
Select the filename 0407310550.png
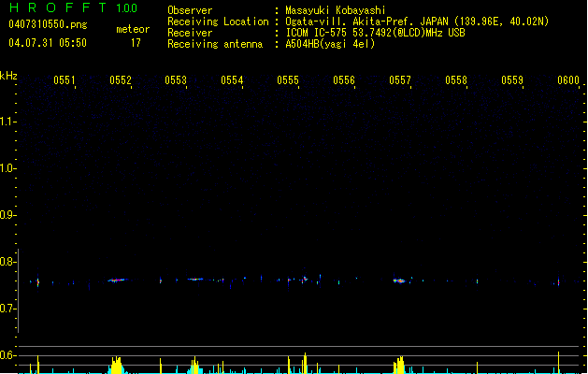(x=48, y=24)
